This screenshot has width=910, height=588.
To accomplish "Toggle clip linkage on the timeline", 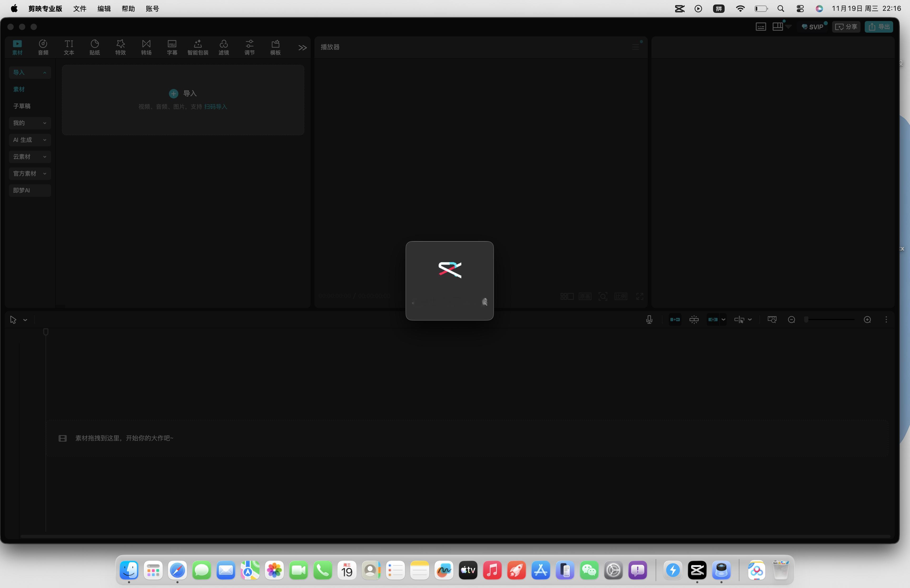I will 713,320.
